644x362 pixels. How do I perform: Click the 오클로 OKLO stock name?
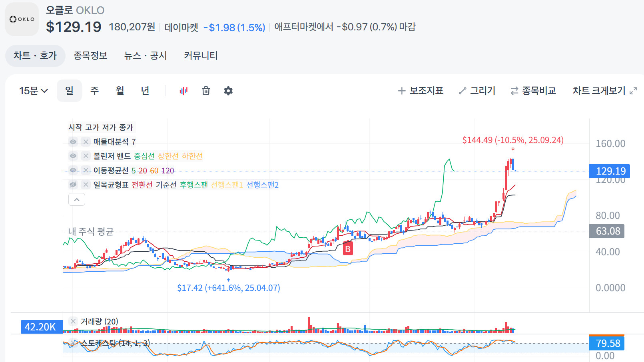point(75,10)
